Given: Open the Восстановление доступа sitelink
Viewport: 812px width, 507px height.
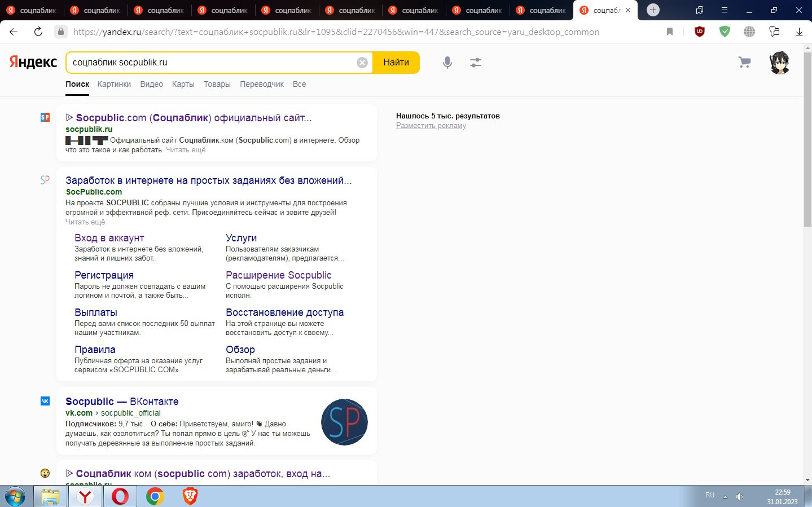Looking at the screenshot, I should point(285,312).
